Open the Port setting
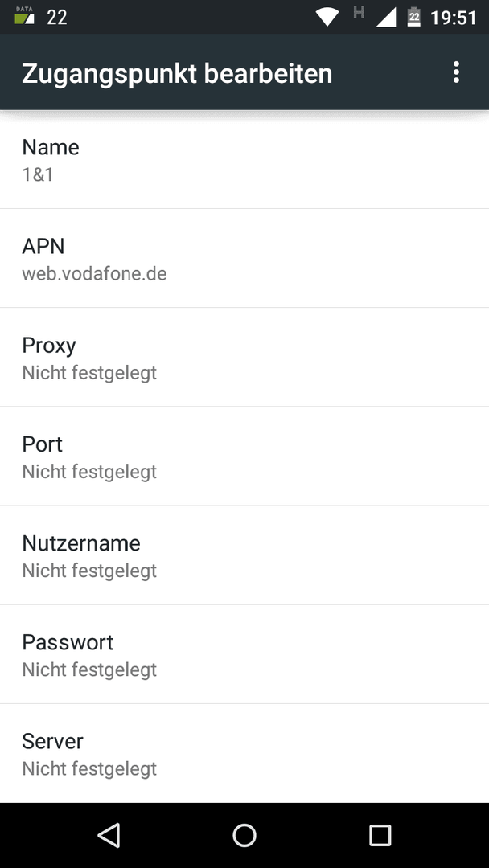Screen dimensions: 489x868 (244, 457)
